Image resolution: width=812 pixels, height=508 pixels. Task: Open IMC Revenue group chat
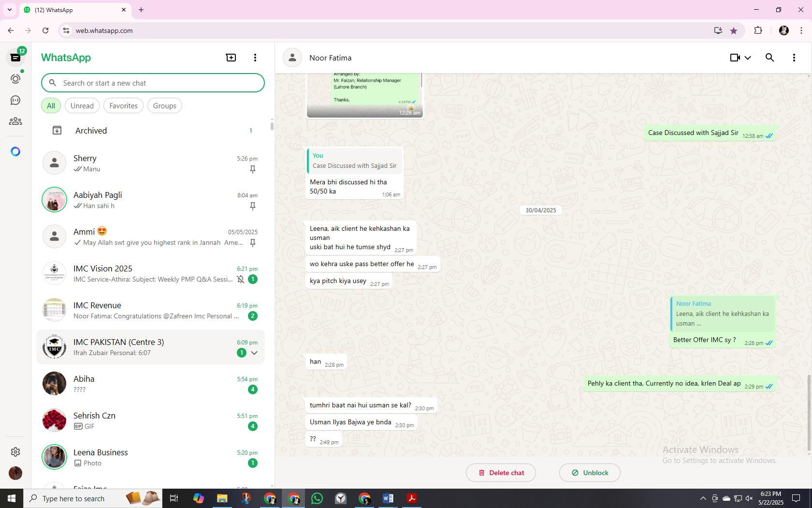151,310
